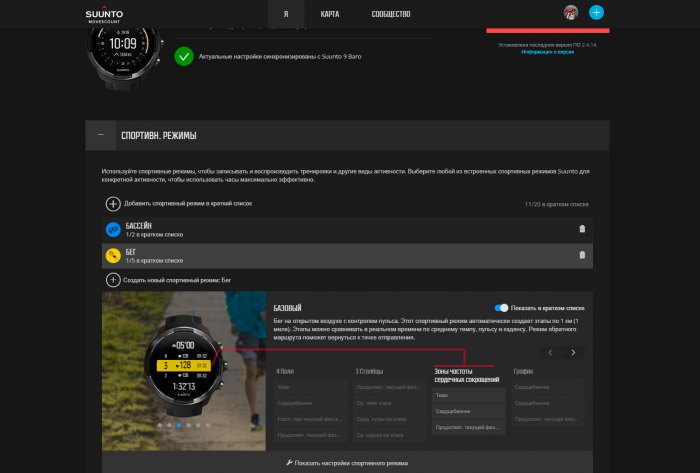Delete the Бассейн sport mode
This screenshot has width=700, height=473.
pyautogui.click(x=582, y=229)
